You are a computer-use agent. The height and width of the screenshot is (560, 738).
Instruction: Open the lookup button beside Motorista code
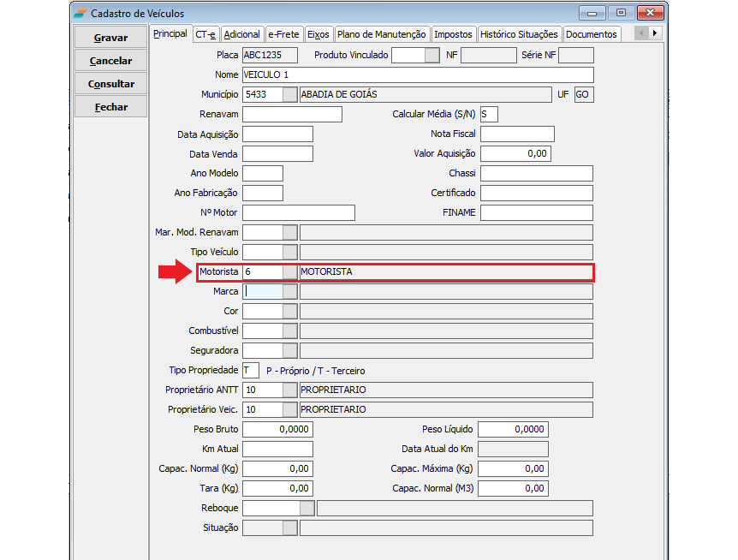tap(290, 272)
